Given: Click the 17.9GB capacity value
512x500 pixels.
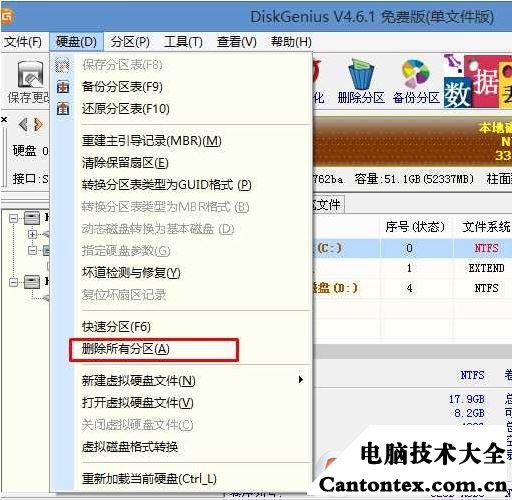Looking at the screenshot, I should coord(466,399).
